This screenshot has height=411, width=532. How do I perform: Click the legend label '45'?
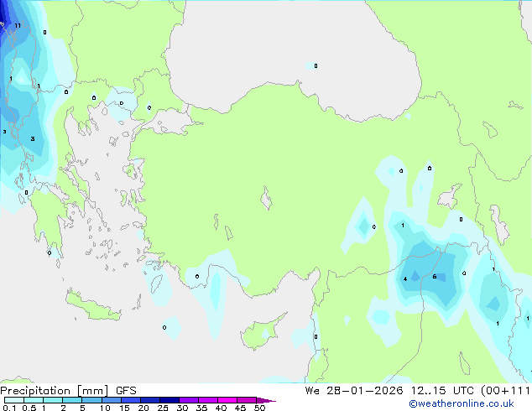coord(240,408)
